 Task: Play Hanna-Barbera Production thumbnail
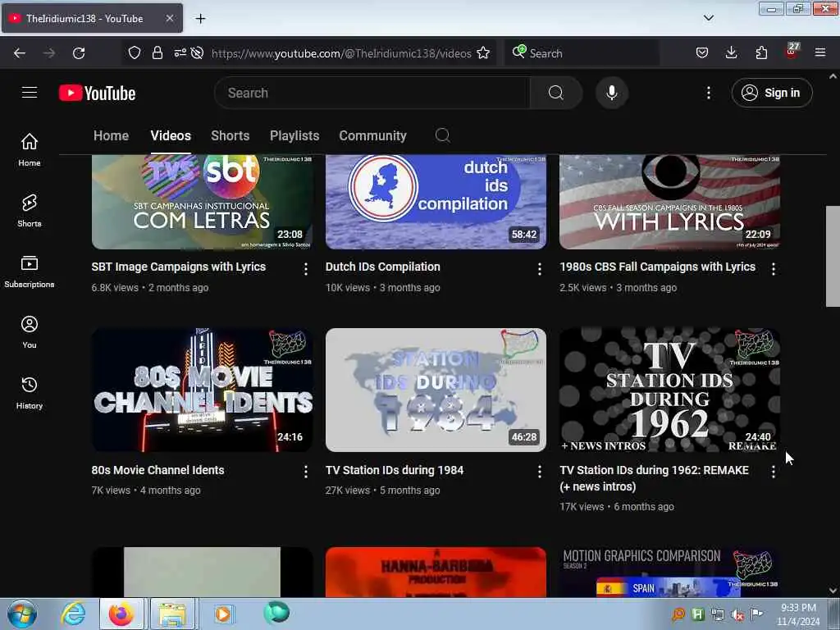coord(436,572)
